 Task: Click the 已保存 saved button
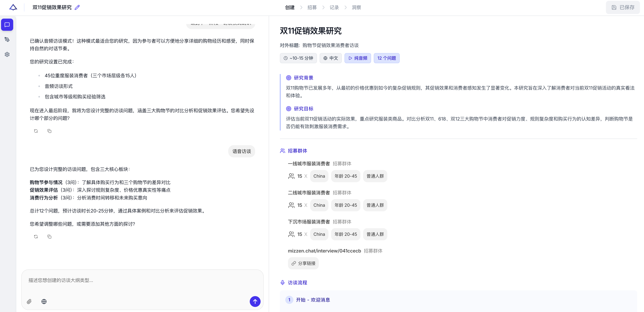point(623,7)
